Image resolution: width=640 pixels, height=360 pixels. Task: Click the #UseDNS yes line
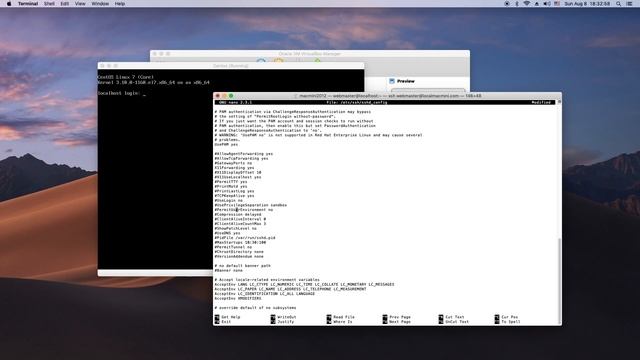227,233
